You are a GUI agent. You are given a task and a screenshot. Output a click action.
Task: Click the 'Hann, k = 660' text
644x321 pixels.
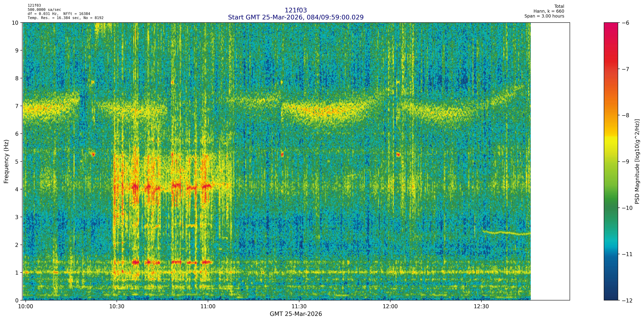(x=549, y=11)
